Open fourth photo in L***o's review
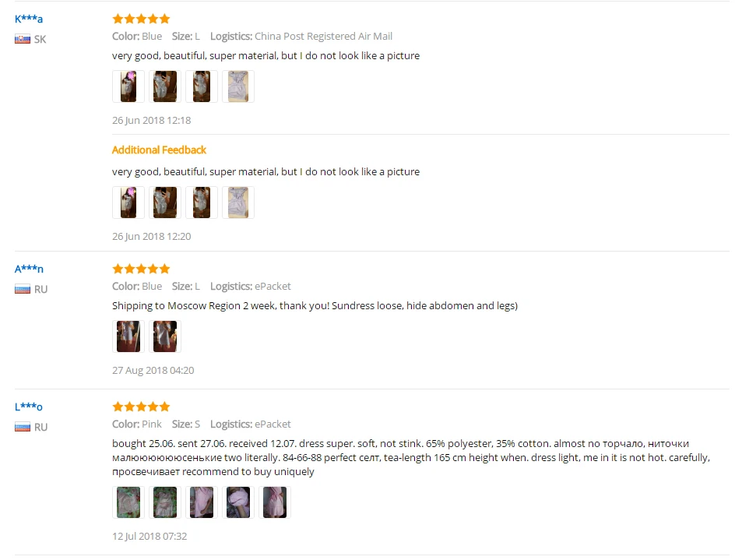This screenshot has height=560, width=742. click(x=238, y=502)
